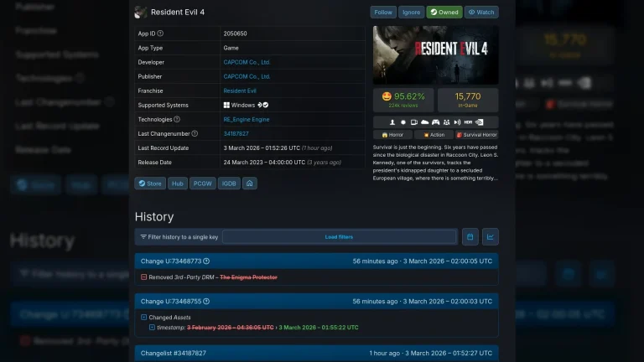Open the RE_Engine Engine technology link
This screenshot has height=362, width=644.
pyautogui.click(x=247, y=120)
